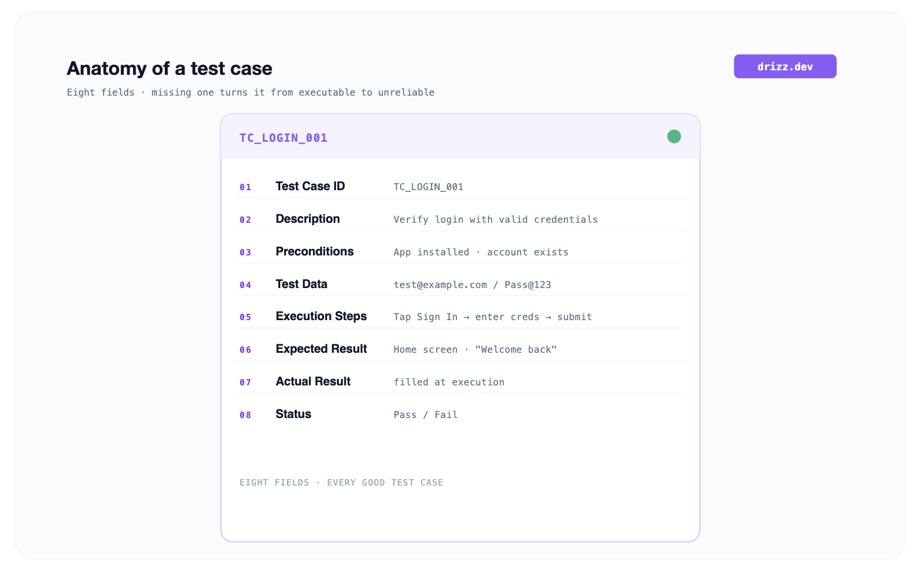Click the Actual Result label
The height and width of the screenshot is (575, 924).
[x=313, y=381]
